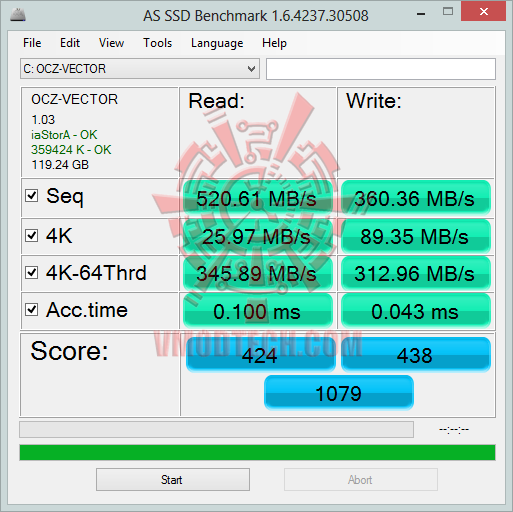
Task: Start the benchmark with the Start button
Action: pos(173,480)
